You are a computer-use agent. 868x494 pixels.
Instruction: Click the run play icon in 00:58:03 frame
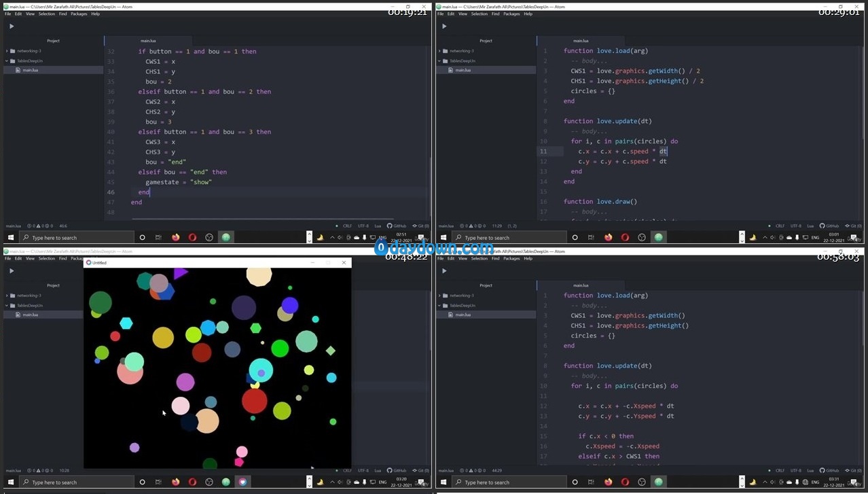pos(444,271)
